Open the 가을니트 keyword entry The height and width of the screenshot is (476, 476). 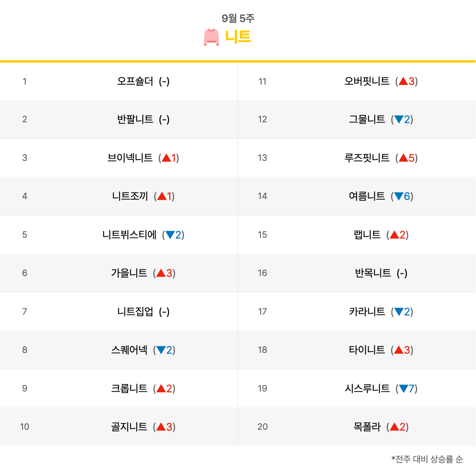coord(129,273)
